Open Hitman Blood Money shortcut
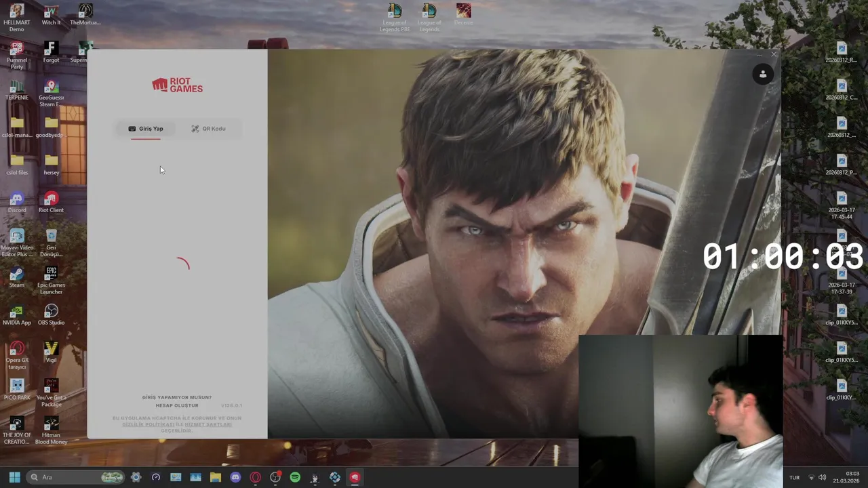 [x=51, y=430]
